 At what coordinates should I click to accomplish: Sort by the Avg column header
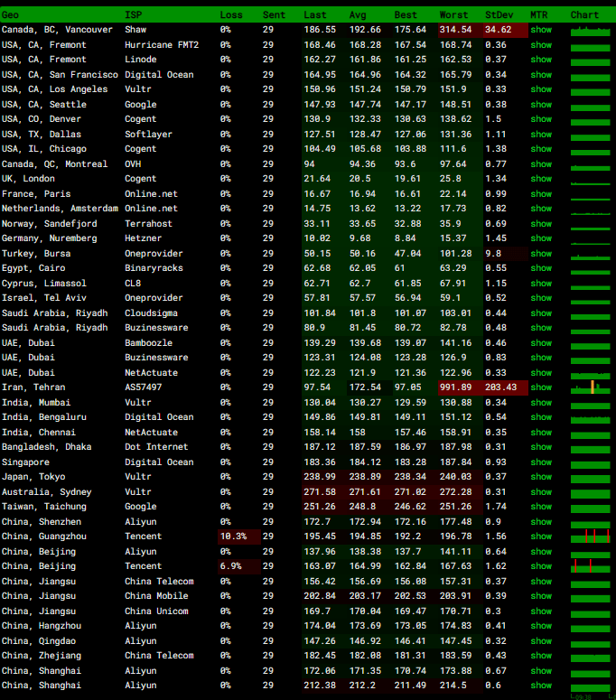click(x=358, y=15)
